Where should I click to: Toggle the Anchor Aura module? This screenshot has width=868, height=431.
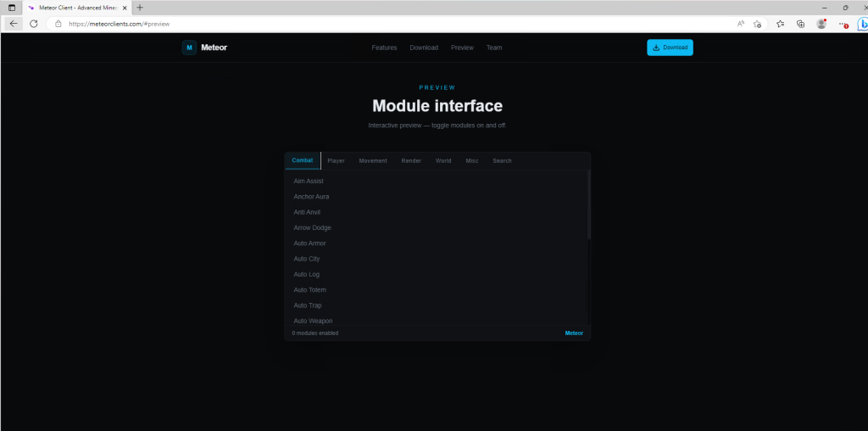point(437,197)
